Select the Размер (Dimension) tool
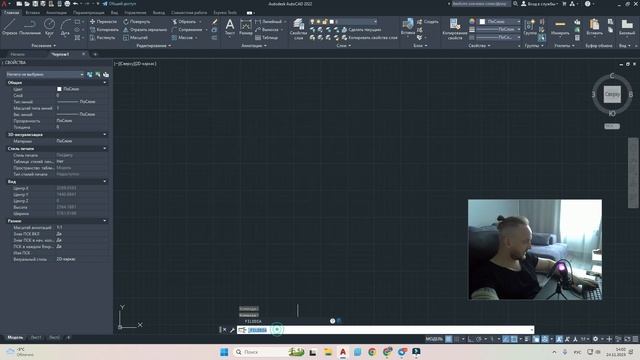Viewport: 640px width, 360px height. [246, 27]
